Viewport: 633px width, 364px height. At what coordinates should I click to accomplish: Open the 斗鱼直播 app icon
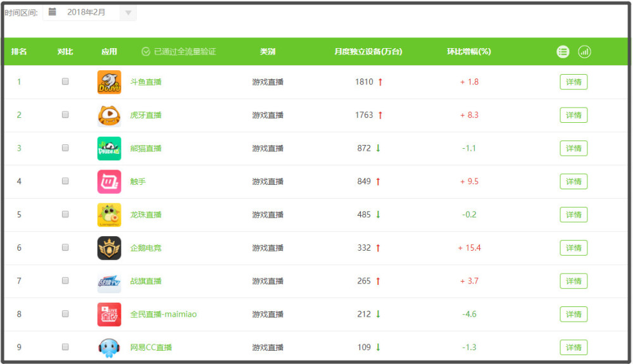click(109, 82)
